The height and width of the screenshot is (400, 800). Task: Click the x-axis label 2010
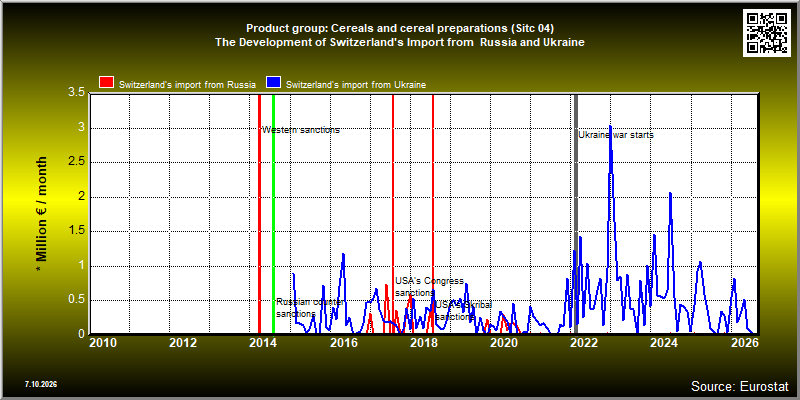[x=103, y=343]
